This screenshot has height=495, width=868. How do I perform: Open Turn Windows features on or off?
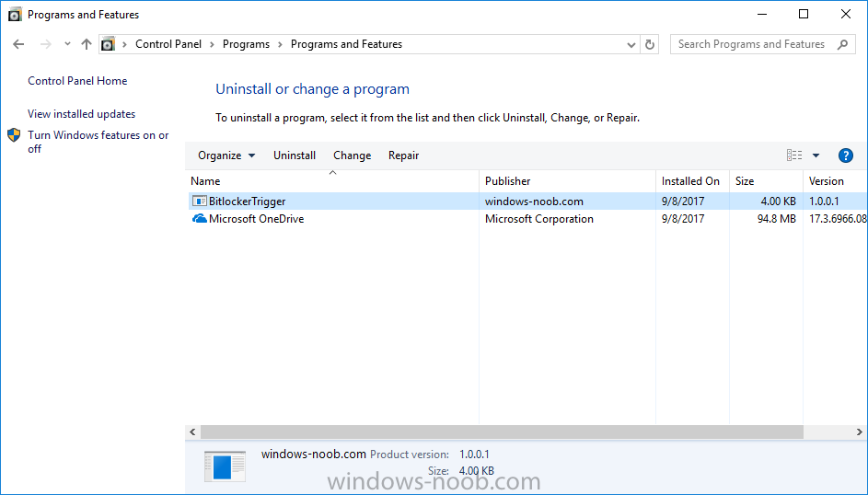(x=98, y=142)
